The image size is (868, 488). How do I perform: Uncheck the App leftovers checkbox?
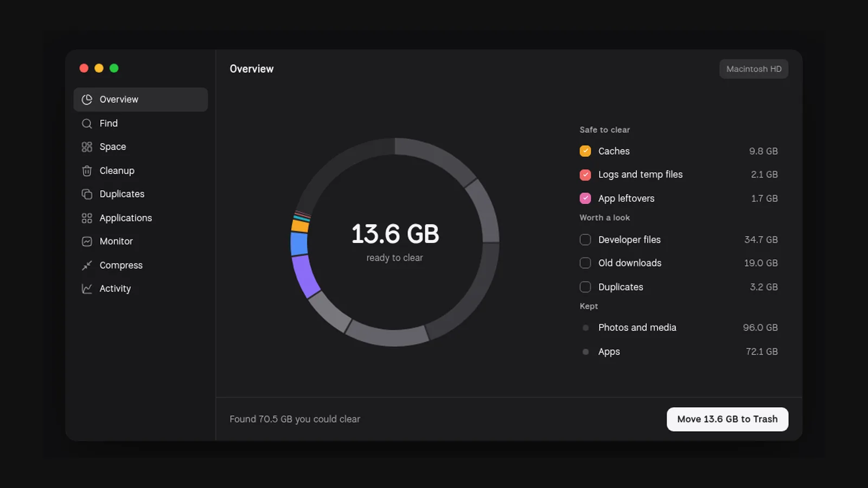(x=585, y=198)
